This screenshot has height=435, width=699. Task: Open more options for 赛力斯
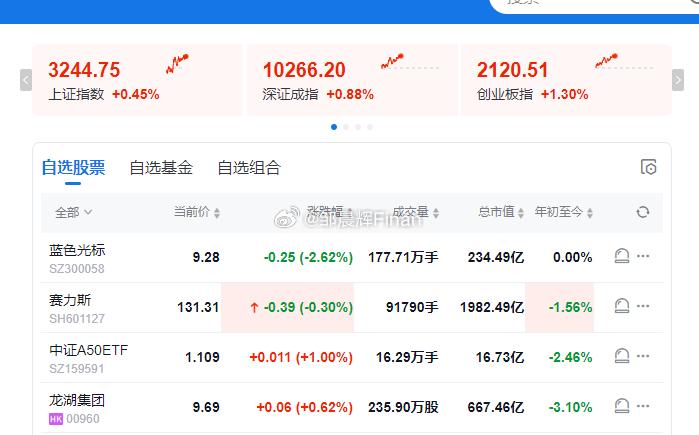point(643,306)
